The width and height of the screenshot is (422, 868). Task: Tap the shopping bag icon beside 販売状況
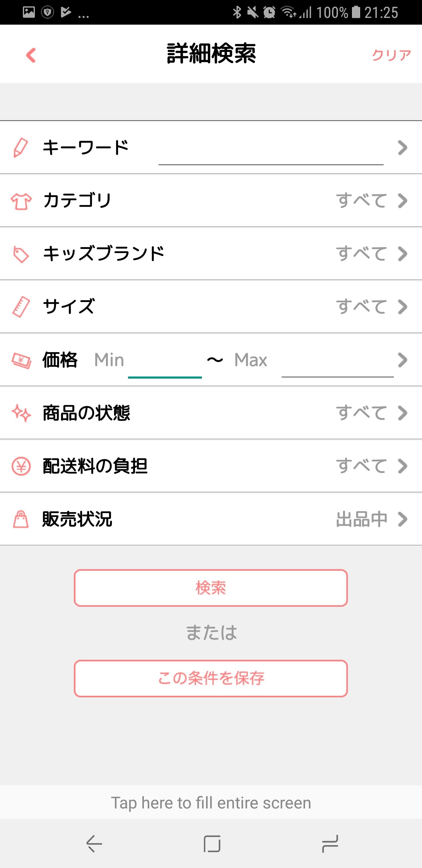(21, 519)
